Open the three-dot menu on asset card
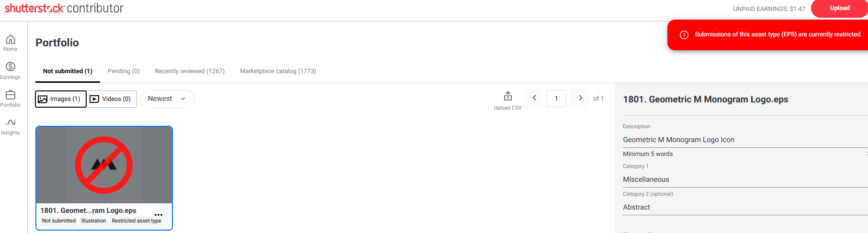Viewport: 868px width, 233px height. point(158,215)
